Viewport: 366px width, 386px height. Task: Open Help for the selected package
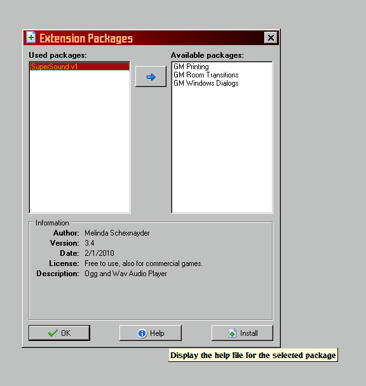(150, 333)
